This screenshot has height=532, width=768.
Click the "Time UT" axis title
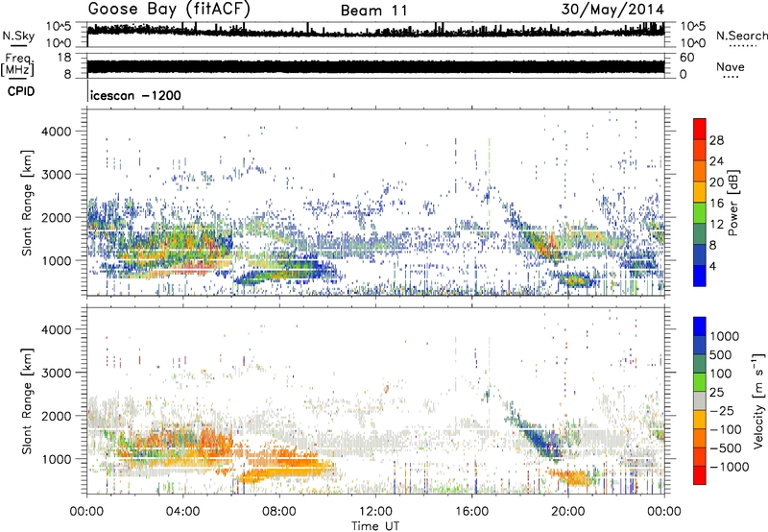point(375,525)
